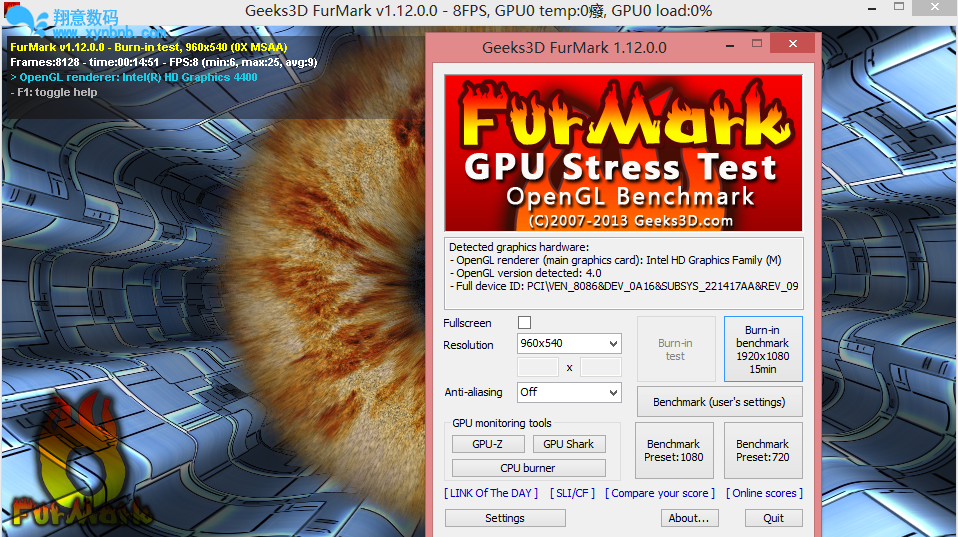Maximize the FurMark 1.12.0.0 dialog
Image resolution: width=958 pixels, height=537 pixels.
pos(757,43)
